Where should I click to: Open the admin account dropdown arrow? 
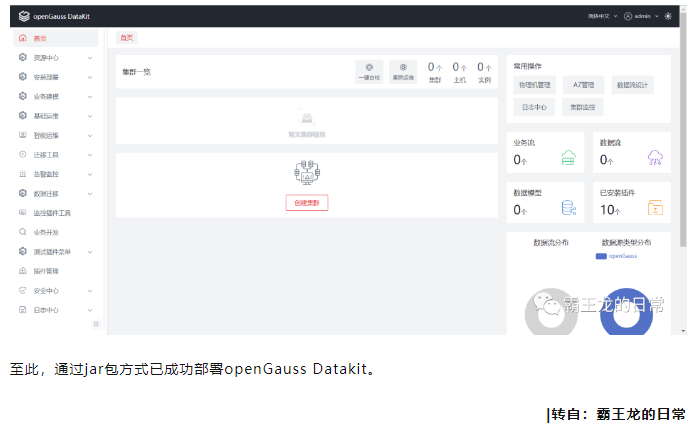(656, 16)
